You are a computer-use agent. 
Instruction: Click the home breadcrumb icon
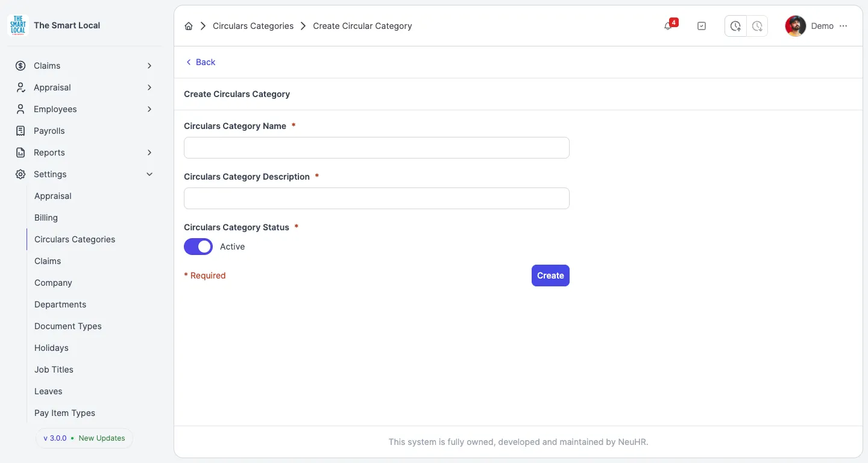(189, 26)
